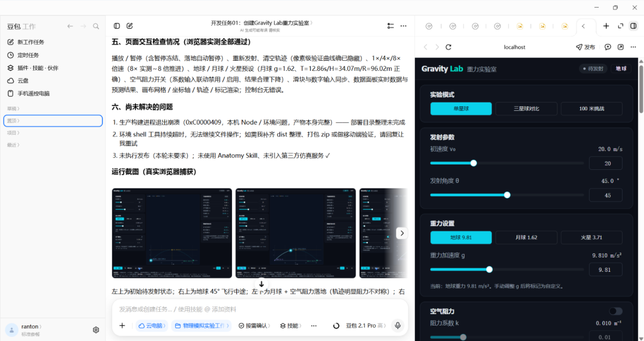This screenshot has height=341, width=644.
Task: Open the first run screenshot thumbnail
Action: pyautogui.click(x=172, y=233)
